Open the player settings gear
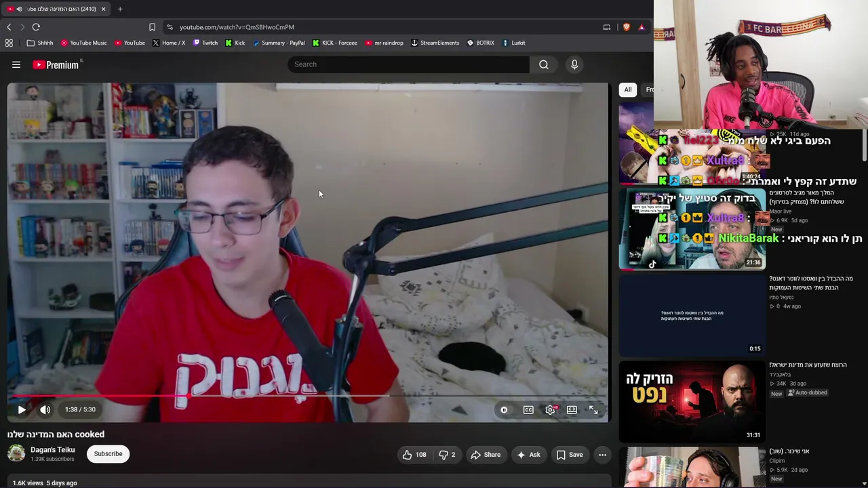868x488 pixels. coord(550,409)
